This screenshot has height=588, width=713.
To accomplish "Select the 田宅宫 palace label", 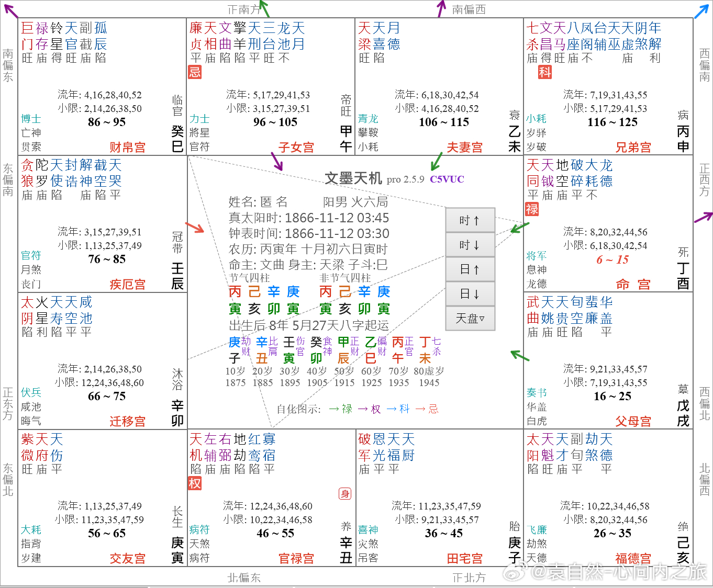I will click(465, 559).
